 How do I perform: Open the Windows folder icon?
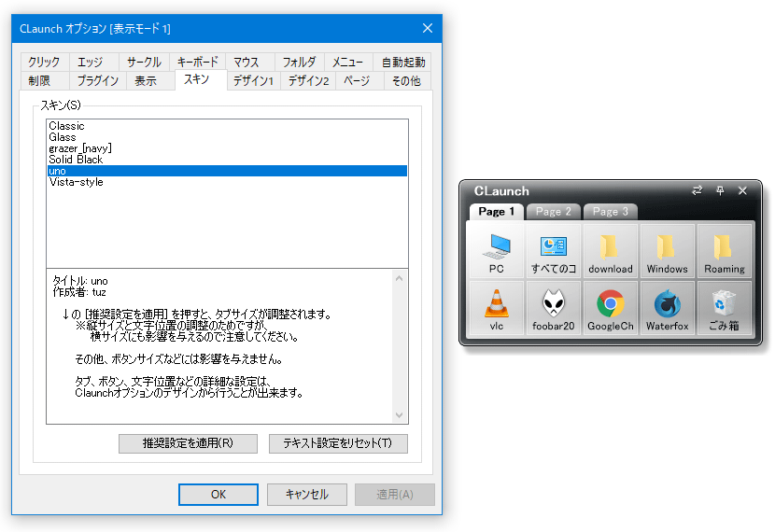coord(668,250)
